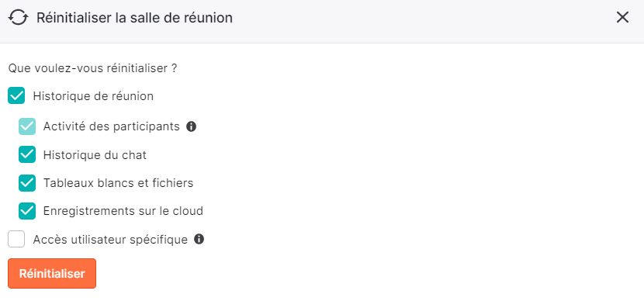Click the "Enregistrements sur le cloud" label text
644x301 pixels.
click(123, 211)
